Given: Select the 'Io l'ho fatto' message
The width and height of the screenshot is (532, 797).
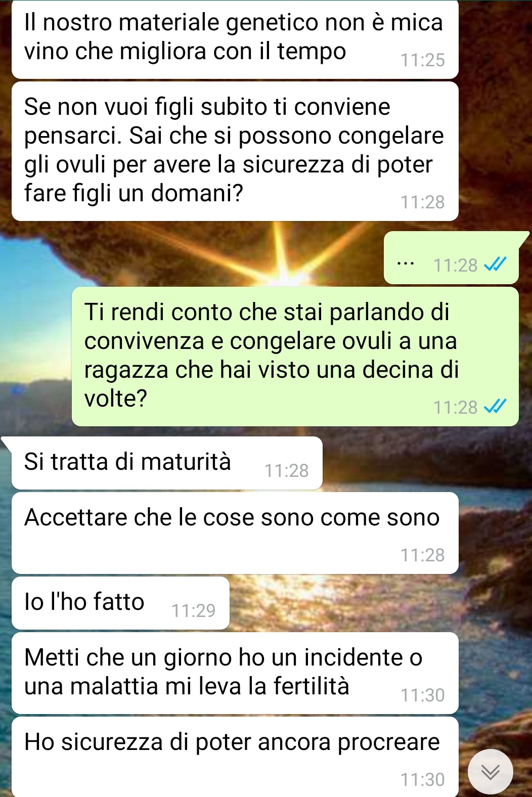Looking at the screenshot, I should tap(120, 603).
